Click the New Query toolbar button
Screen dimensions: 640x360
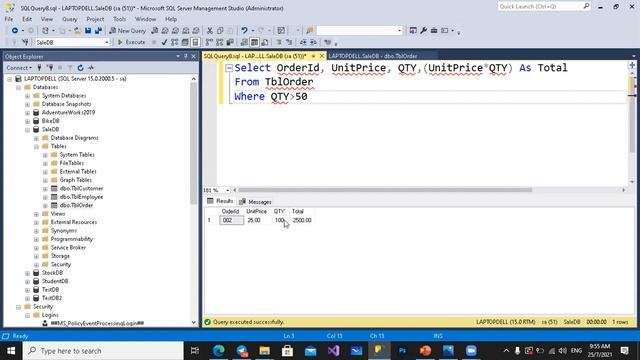click(x=127, y=31)
